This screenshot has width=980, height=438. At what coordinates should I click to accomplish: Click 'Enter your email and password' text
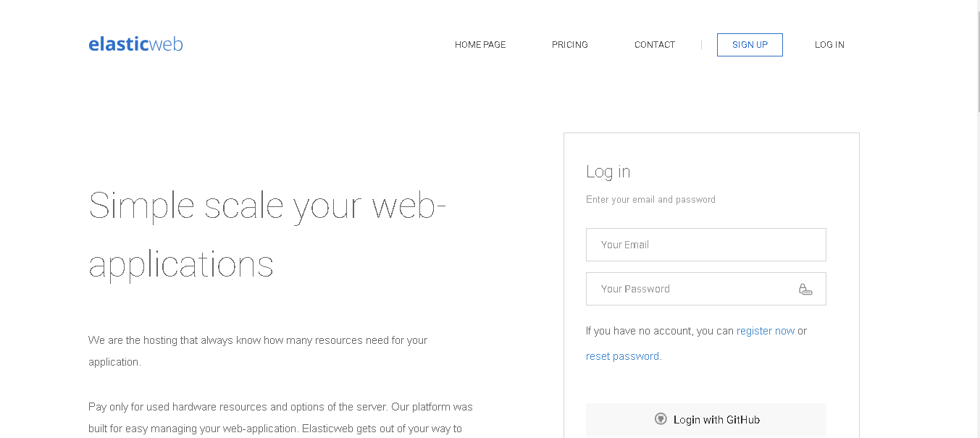[650, 200]
